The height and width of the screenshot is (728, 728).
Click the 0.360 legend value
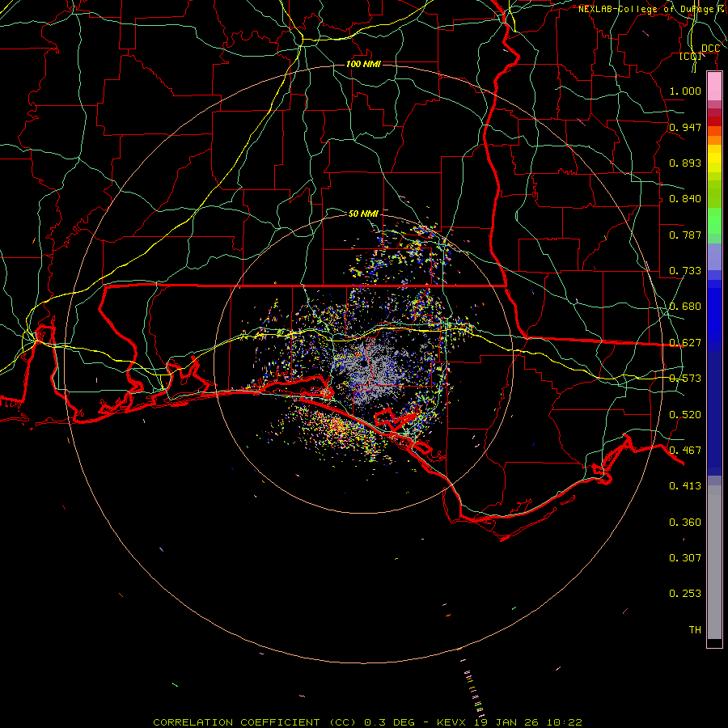click(x=684, y=522)
